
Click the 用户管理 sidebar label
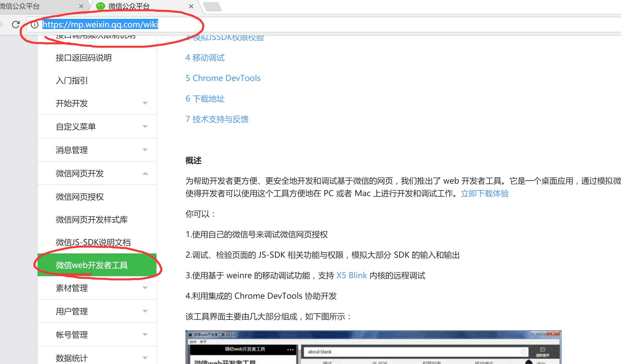72,311
